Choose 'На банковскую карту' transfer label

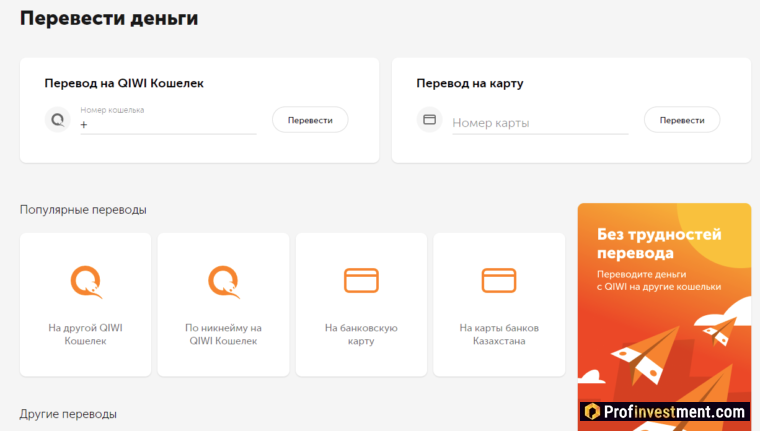tap(361, 334)
